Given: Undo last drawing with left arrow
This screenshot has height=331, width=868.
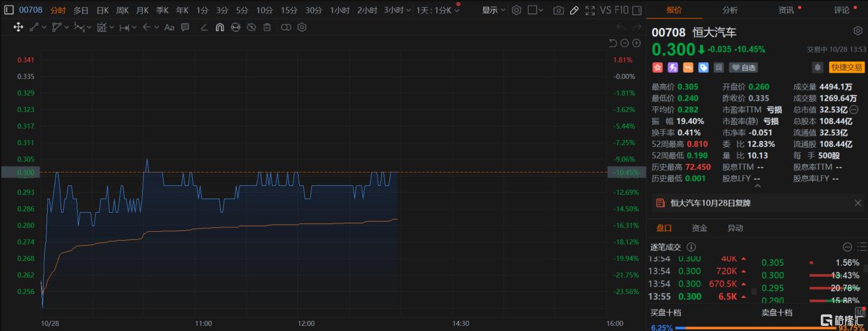Looking at the screenshot, I should tap(621, 27).
